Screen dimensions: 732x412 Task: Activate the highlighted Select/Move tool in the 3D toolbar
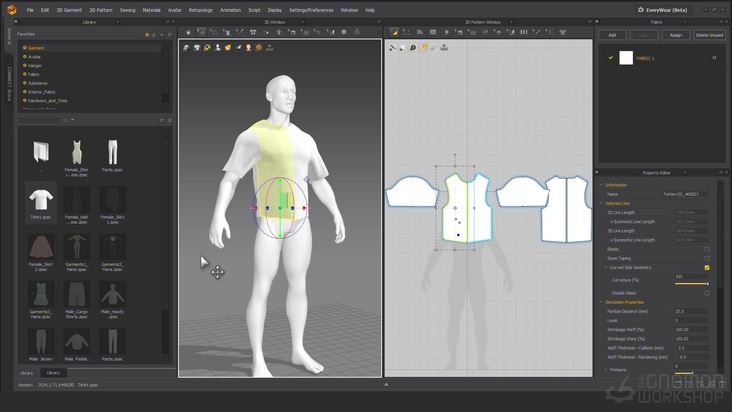(x=201, y=32)
